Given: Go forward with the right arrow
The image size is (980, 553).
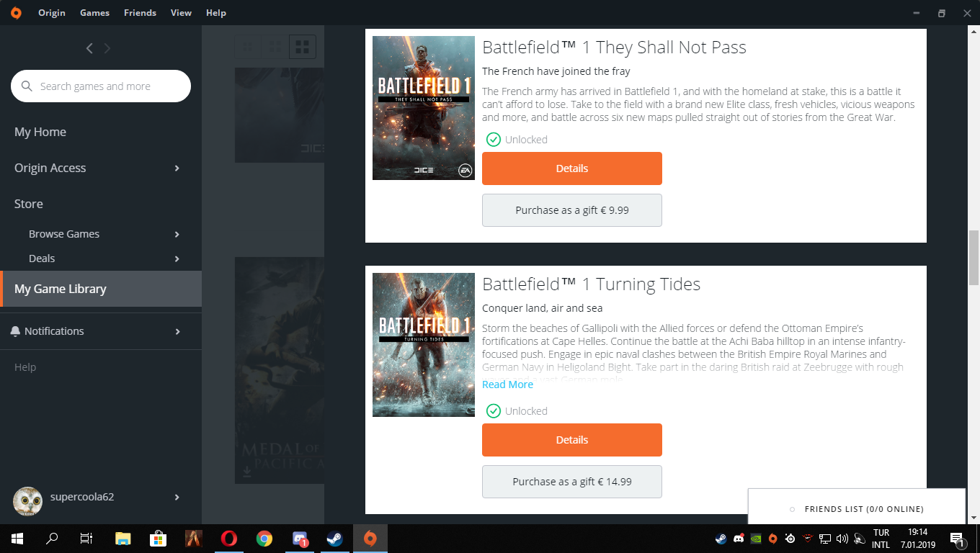Looking at the screenshot, I should pyautogui.click(x=107, y=48).
